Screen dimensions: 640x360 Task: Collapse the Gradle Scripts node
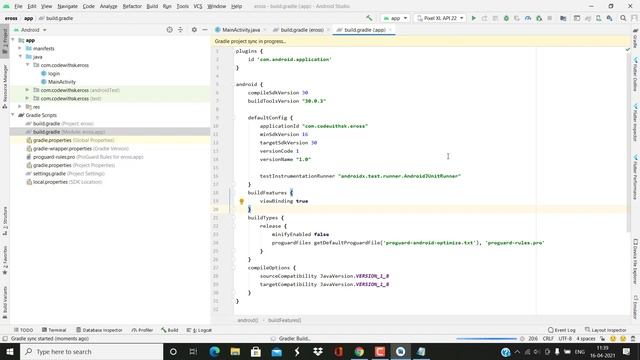(13, 115)
